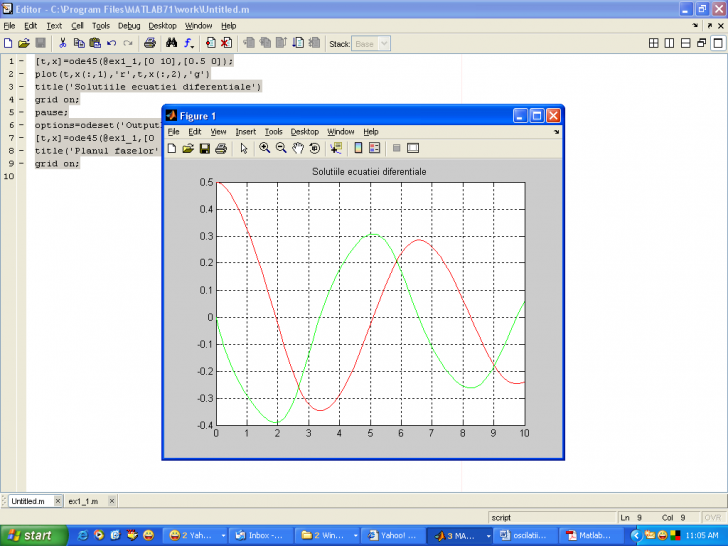Open file icon in Figure 1 toolbar
The height and width of the screenshot is (546, 728).
point(188,149)
